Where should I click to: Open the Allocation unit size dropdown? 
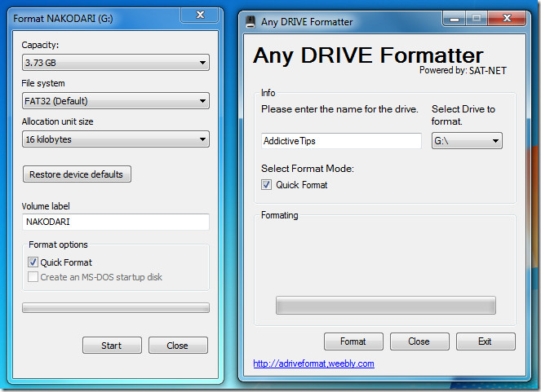click(x=116, y=139)
